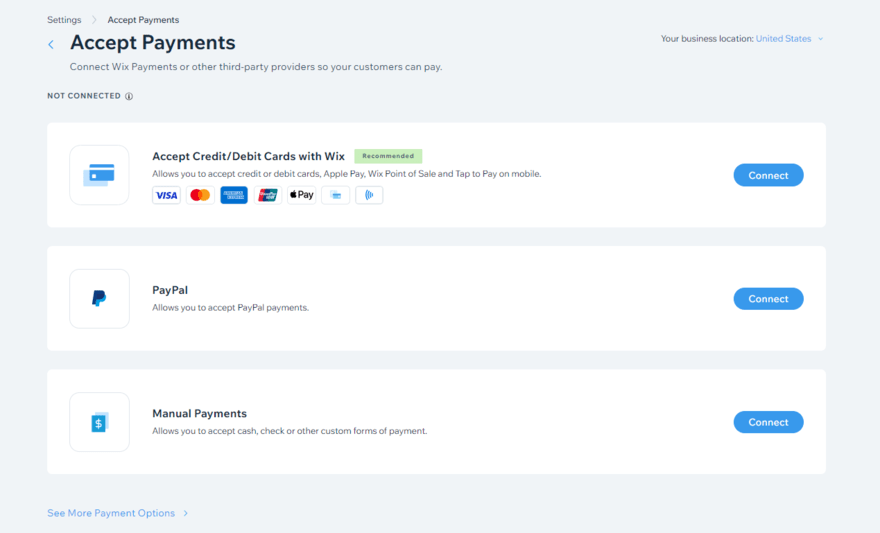Open the business location dropdown
Screen dimensions: 880x533
[x=790, y=39]
